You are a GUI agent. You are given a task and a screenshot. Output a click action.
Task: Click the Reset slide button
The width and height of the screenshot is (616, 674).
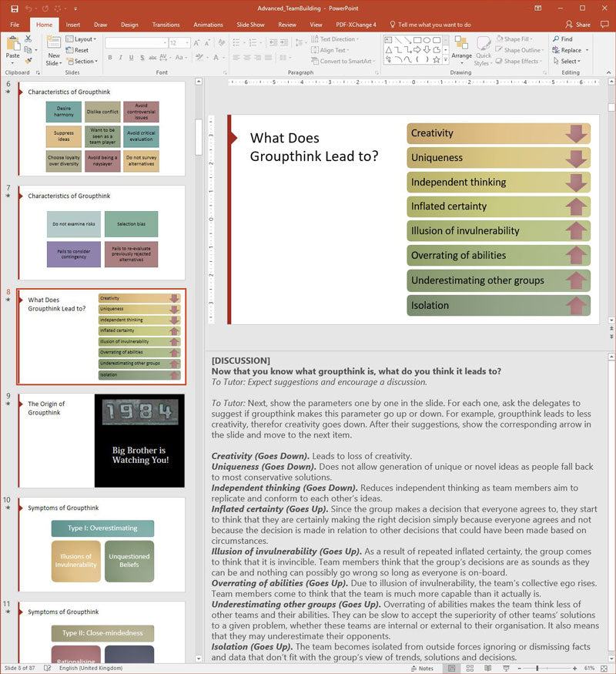77,50
